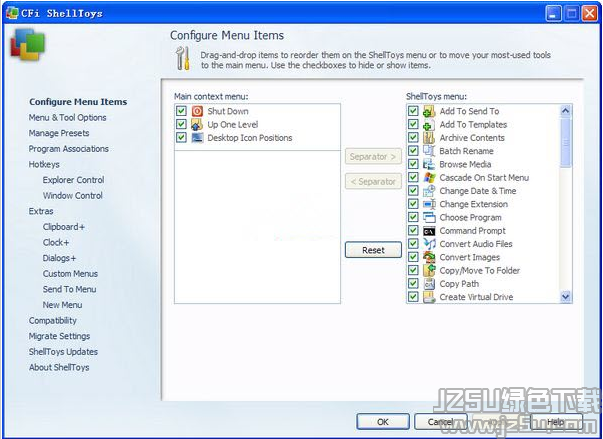
Task: Click the Up One Level folder icon
Action: tap(197, 125)
